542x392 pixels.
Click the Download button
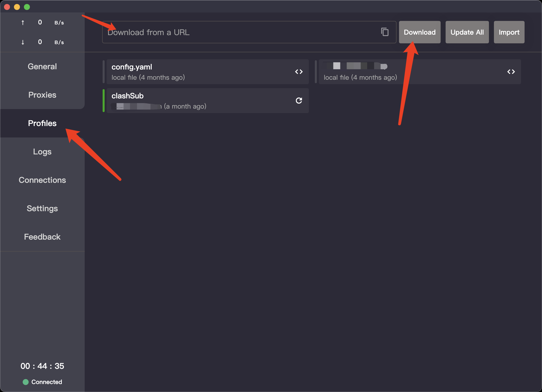pyautogui.click(x=420, y=32)
